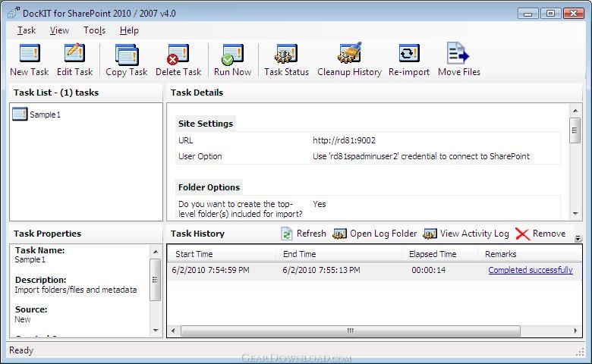Click the Task History right scroll arrow
592x364 pixels.
(575, 331)
